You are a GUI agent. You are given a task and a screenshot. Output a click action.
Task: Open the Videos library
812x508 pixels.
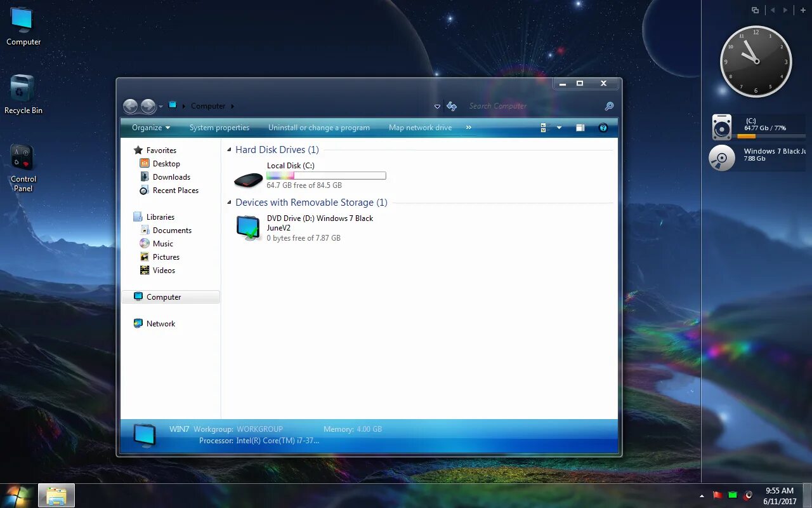point(164,270)
